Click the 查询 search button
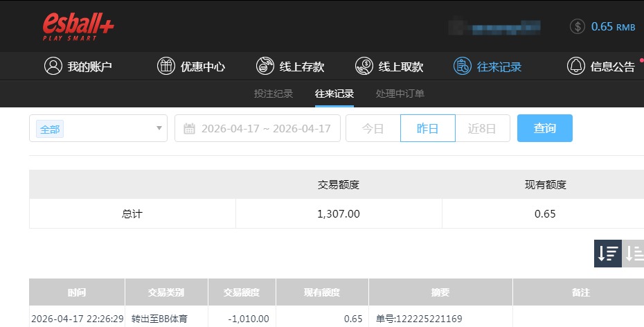 point(544,128)
